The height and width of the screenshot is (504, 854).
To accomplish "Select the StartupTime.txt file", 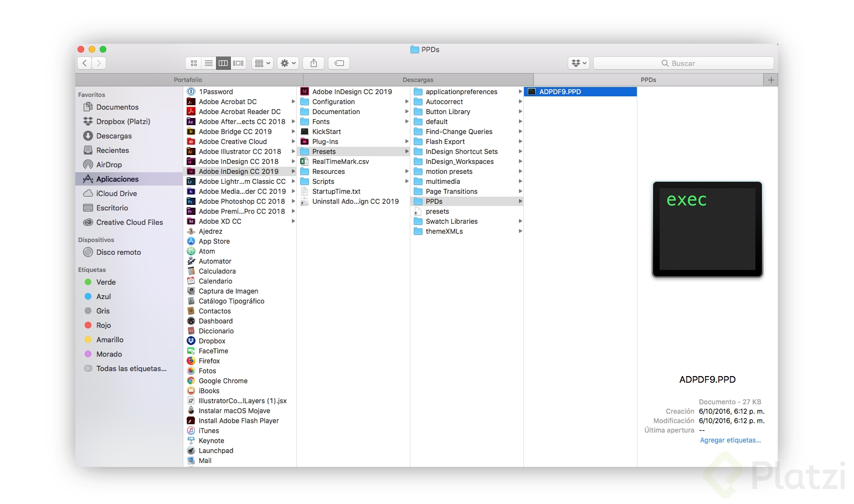I will tap(354, 191).
